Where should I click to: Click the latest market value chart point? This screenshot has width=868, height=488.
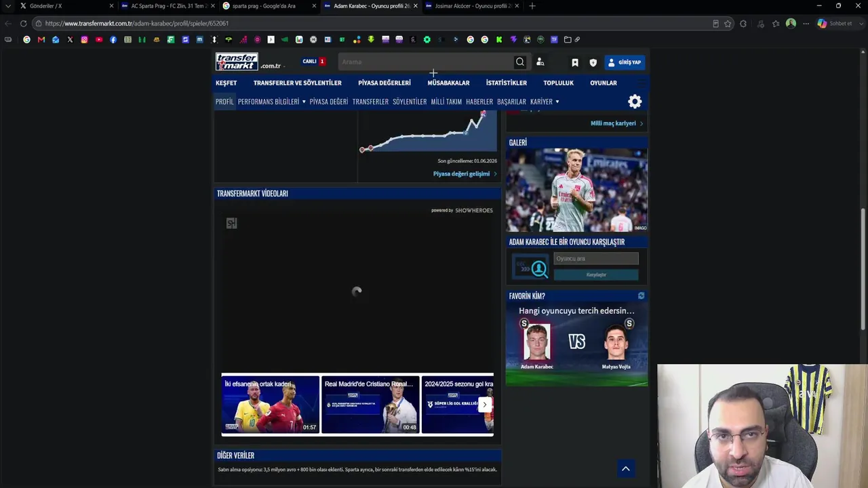click(483, 113)
